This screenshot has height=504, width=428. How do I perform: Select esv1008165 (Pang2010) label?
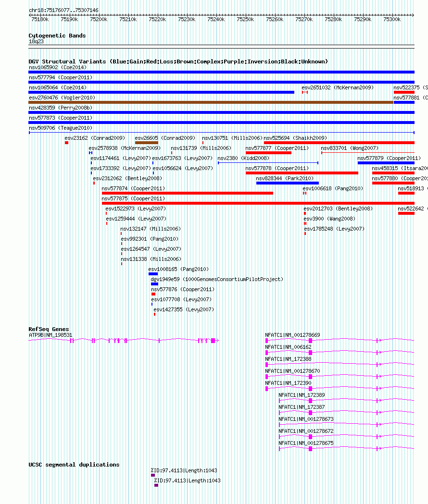178,270
